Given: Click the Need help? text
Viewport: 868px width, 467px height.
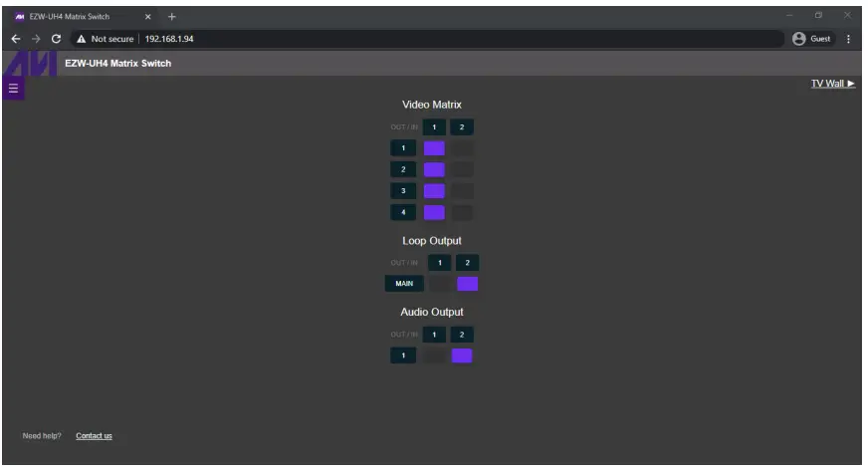Looking at the screenshot, I should [x=42, y=436].
